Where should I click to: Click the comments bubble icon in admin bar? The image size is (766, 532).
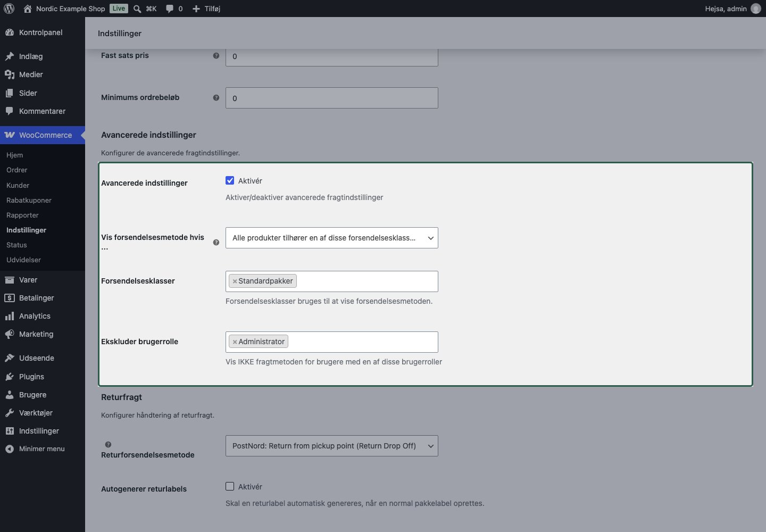[x=169, y=9]
